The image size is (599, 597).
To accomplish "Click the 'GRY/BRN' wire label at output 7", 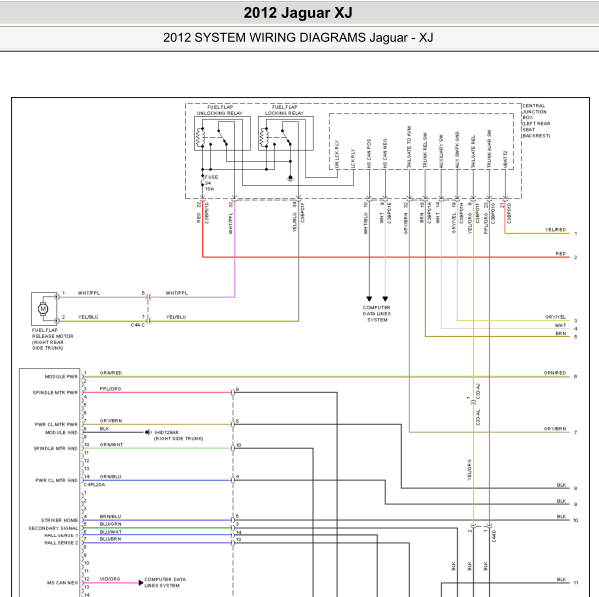I will pyautogui.click(x=555, y=429).
